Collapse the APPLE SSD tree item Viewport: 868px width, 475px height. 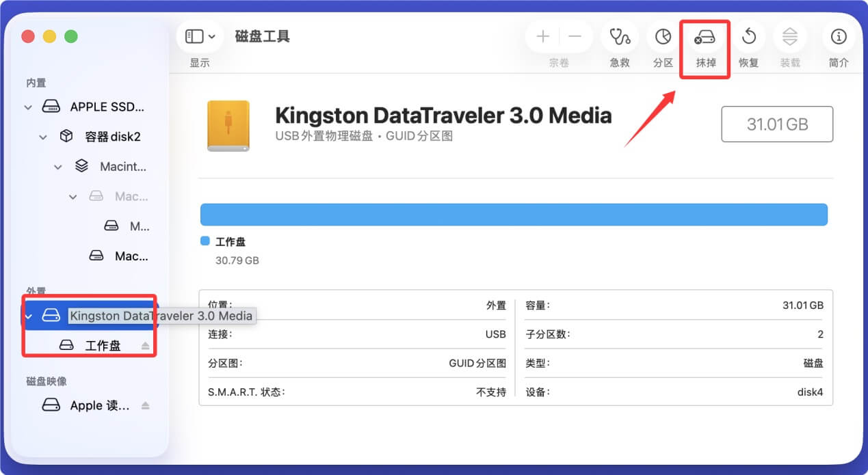(x=28, y=107)
